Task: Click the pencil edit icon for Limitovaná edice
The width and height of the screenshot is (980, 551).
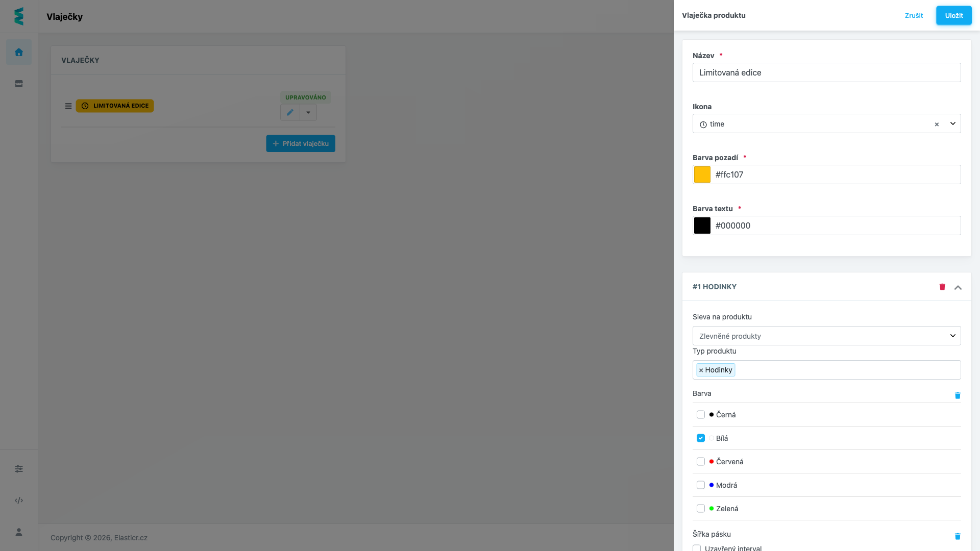Action: coord(290,112)
